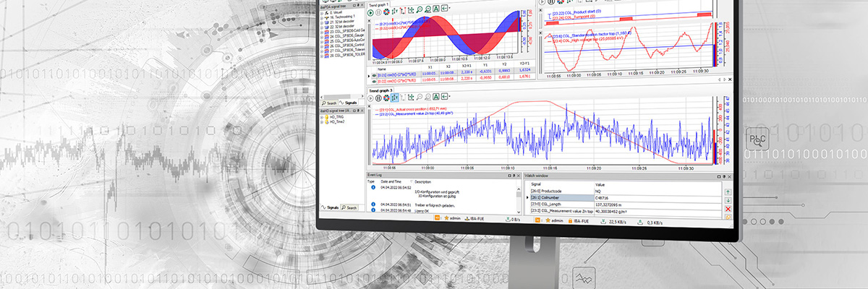Open the color wheel icon in Trend graph 3
Viewport: 868px width, 289px height.
coord(386,98)
